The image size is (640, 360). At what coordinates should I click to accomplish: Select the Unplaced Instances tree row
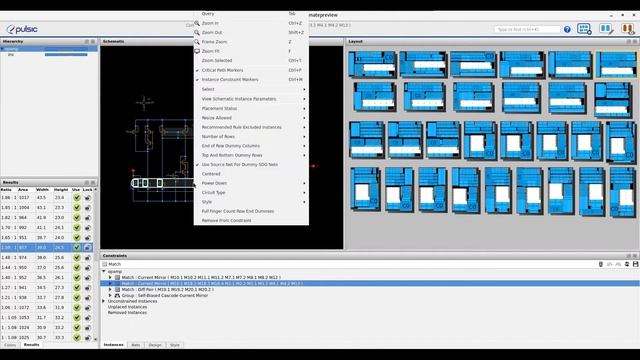pyautogui.click(x=127, y=307)
